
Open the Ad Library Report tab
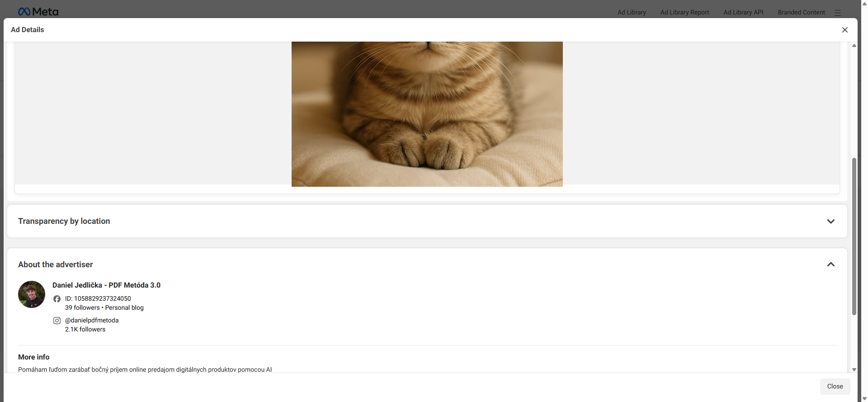[x=684, y=12]
